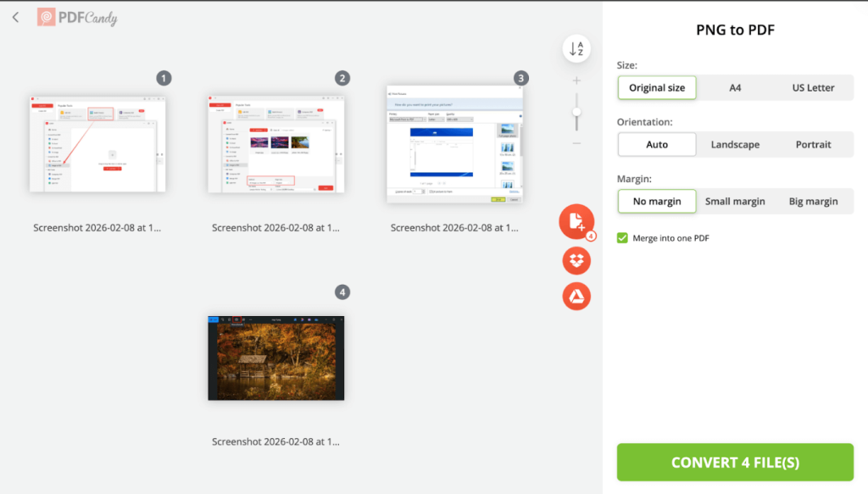Click the CONVERT 4 FILE(S) button

[734, 462]
